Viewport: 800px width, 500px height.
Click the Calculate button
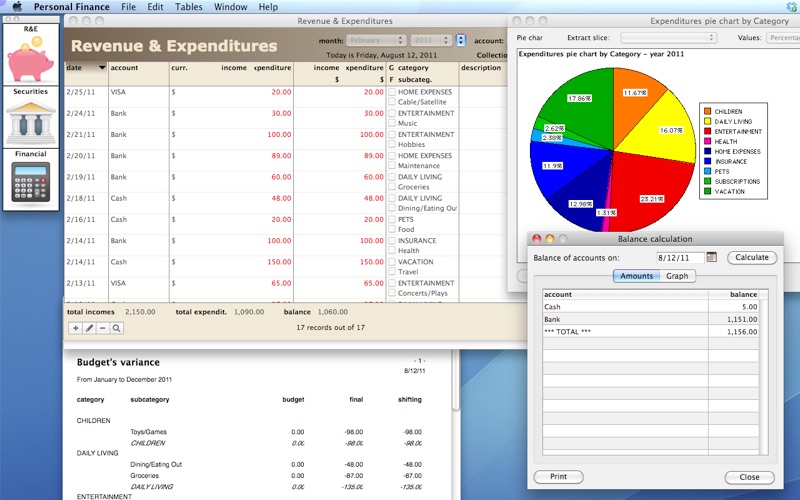(x=752, y=258)
